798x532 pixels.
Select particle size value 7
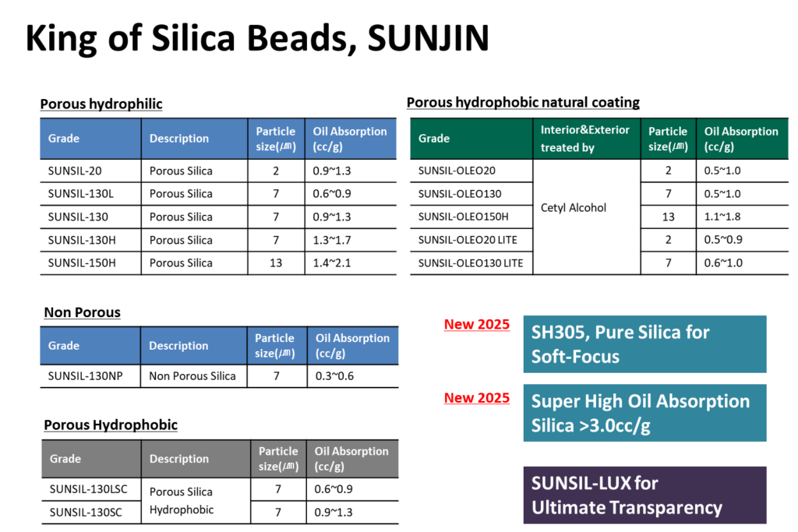coord(276,376)
